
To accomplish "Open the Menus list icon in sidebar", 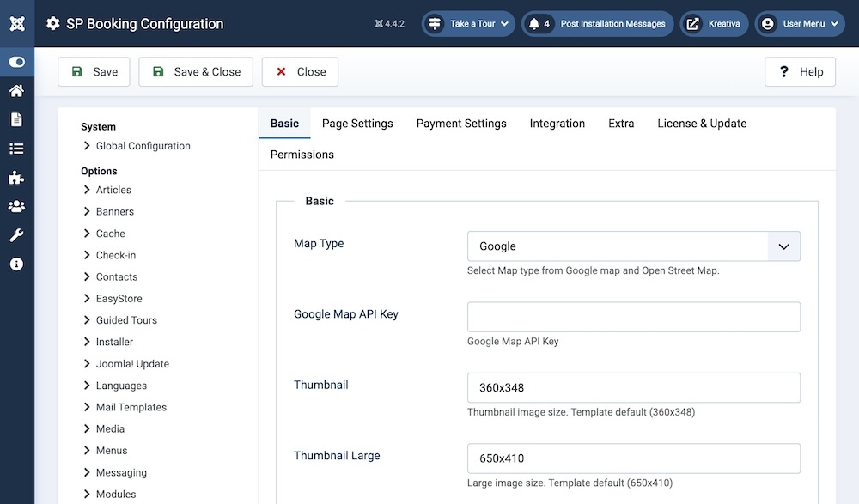I will (17, 149).
